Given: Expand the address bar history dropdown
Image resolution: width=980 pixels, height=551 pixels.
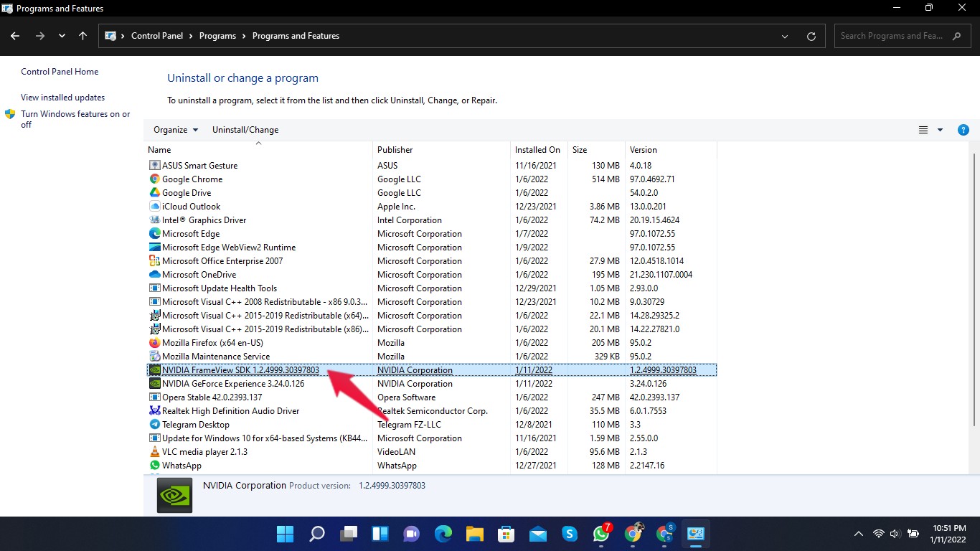Looking at the screenshot, I should pos(785,36).
